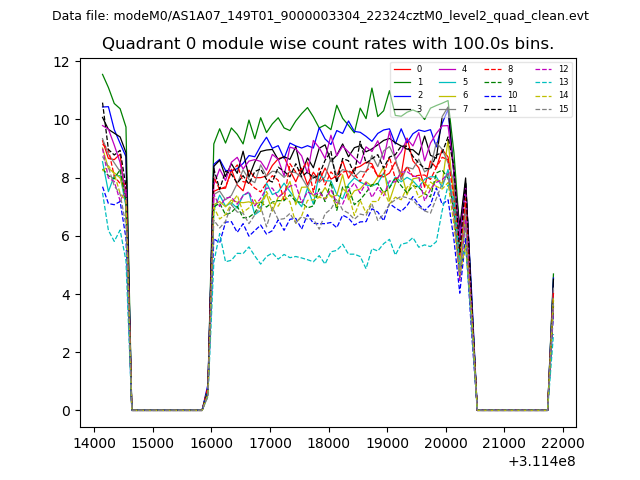Click the data file path text at top
The width and height of the screenshot is (640, 480).
320,15
